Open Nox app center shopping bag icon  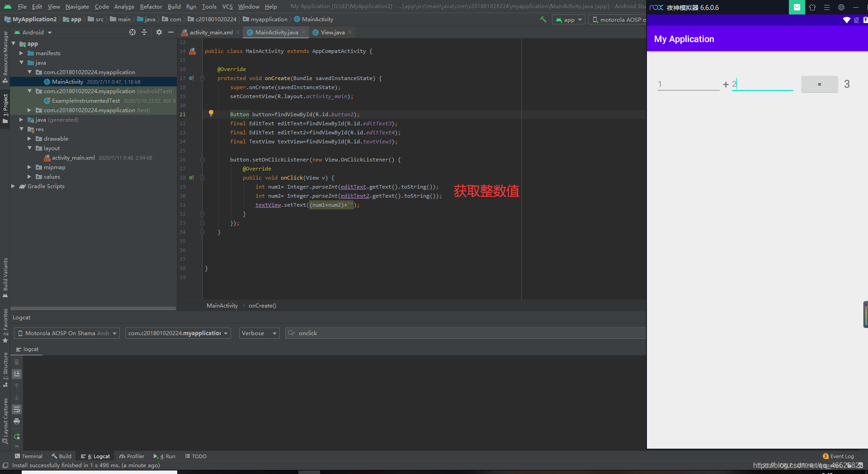click(x=797, y=7)
